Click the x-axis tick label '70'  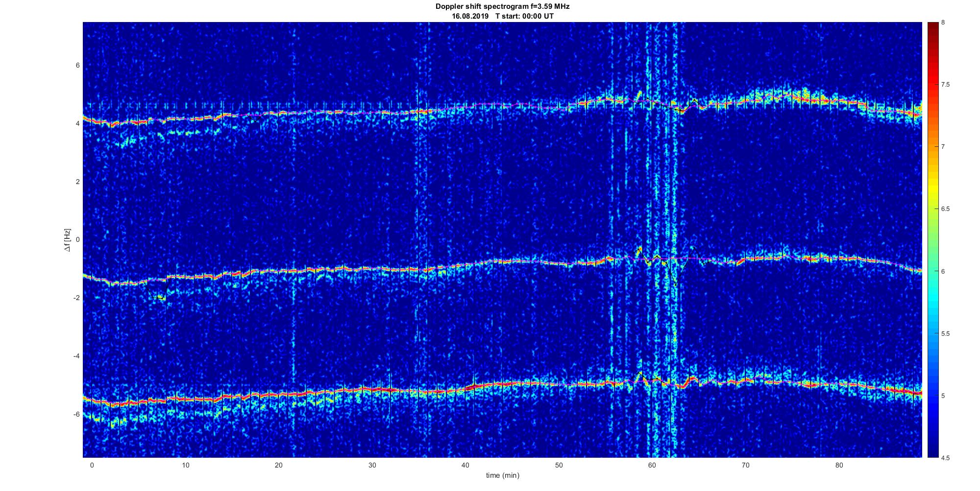point(746,465)
